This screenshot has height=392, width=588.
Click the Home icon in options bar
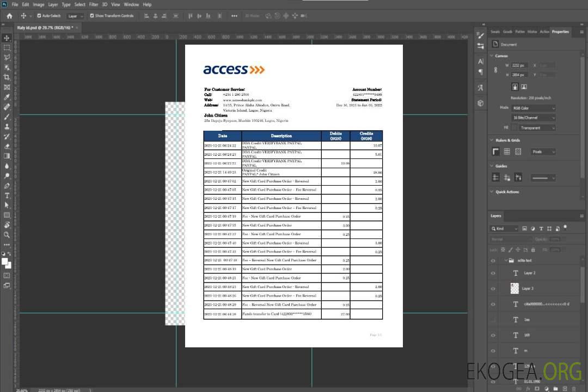(9, 16)
